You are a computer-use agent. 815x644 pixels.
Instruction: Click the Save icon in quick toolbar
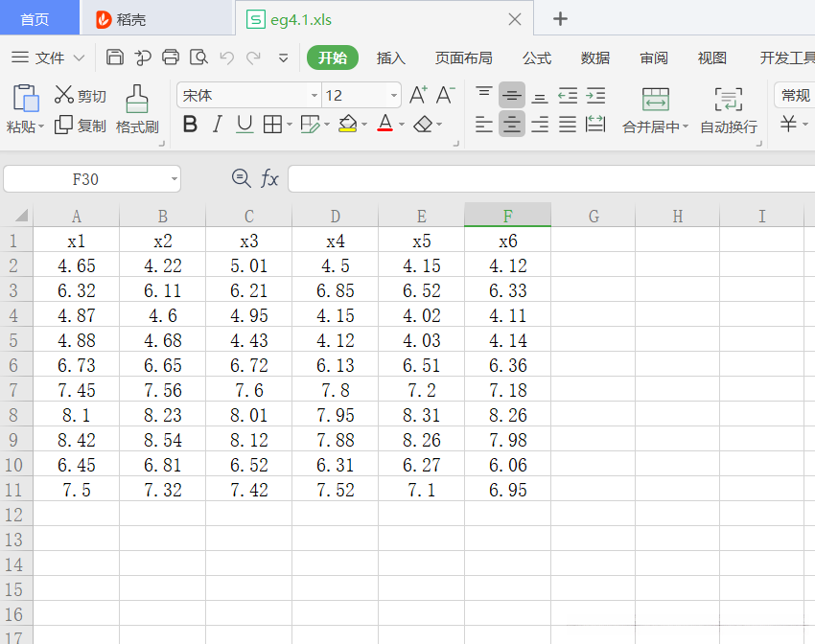point(115,57)
